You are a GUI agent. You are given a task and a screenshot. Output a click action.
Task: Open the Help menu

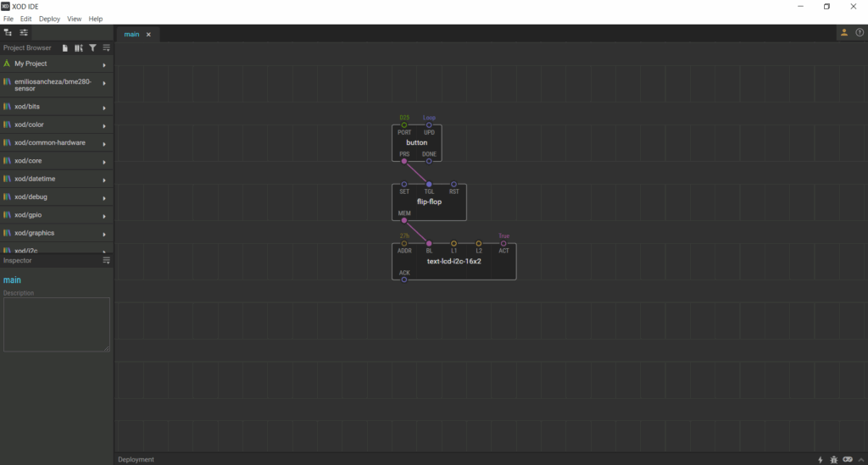95,19
